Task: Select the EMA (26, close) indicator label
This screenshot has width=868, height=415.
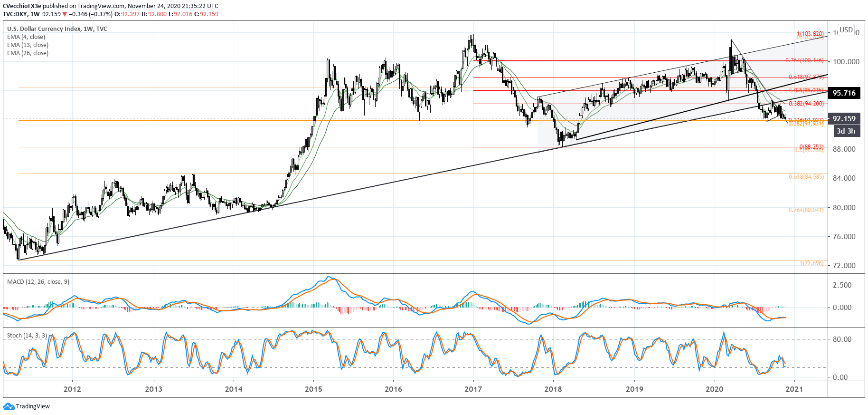Action: 28,53
